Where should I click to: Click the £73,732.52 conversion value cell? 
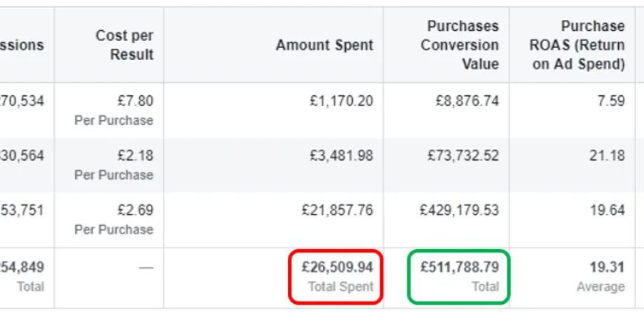[463, 156]
